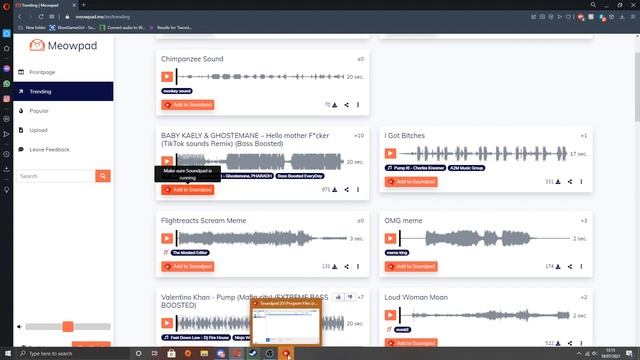Open the page vertical scrollbar thumb

[637, 87]
